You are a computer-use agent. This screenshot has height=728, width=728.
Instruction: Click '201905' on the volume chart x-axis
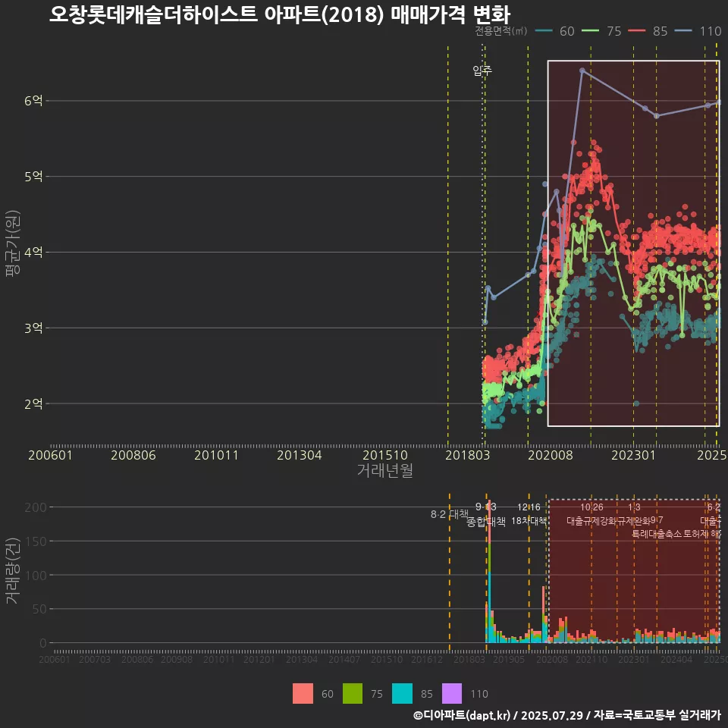(x=508, y=659)
